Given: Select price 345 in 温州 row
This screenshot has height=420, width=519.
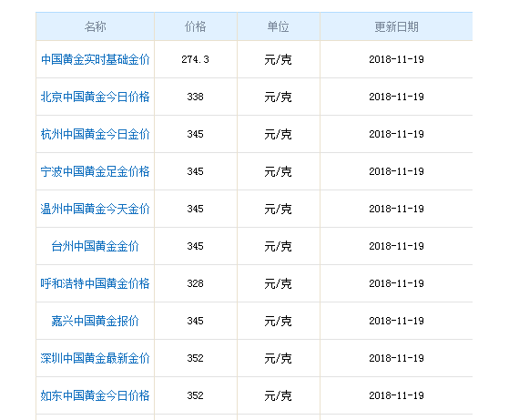Looking at the screenshot, I should 195,209.
